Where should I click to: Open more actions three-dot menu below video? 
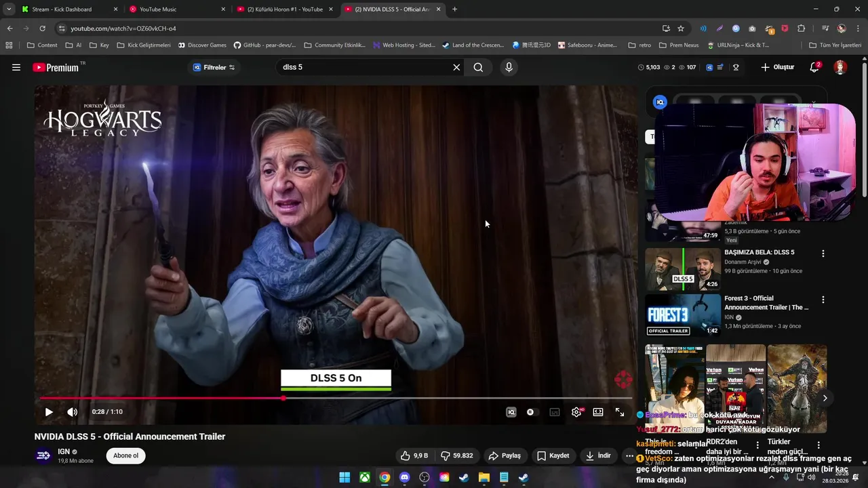click(x=630, y=456)
